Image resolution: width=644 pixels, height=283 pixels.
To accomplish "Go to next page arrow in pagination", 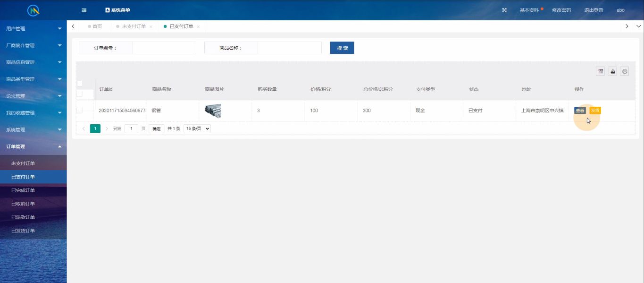I will pyautogui.click(x=107, y=129).
